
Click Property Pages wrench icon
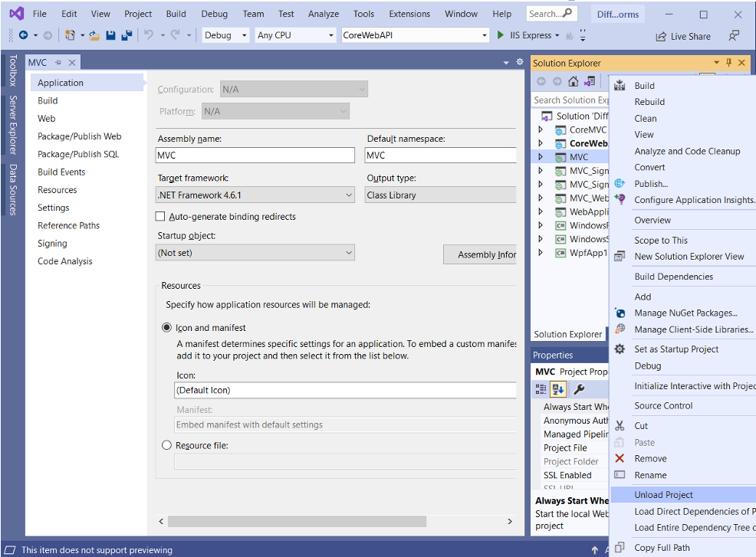pyautogui.click(x=579, y=389)
